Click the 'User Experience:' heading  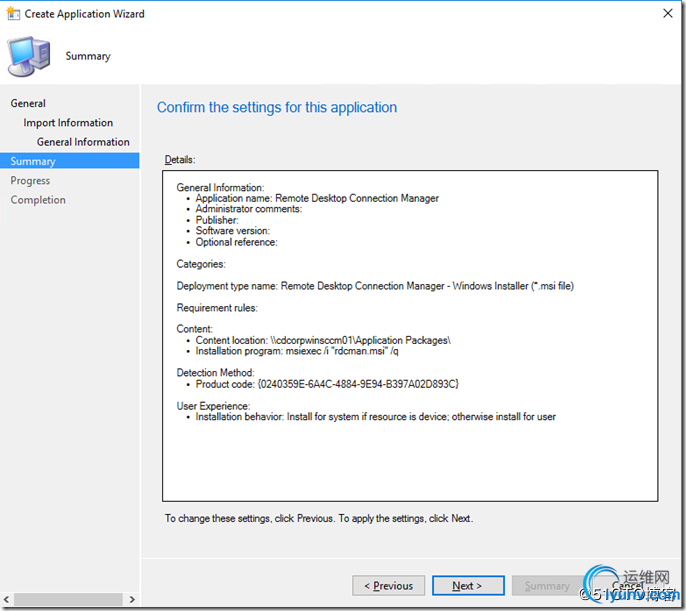point(213,406)
